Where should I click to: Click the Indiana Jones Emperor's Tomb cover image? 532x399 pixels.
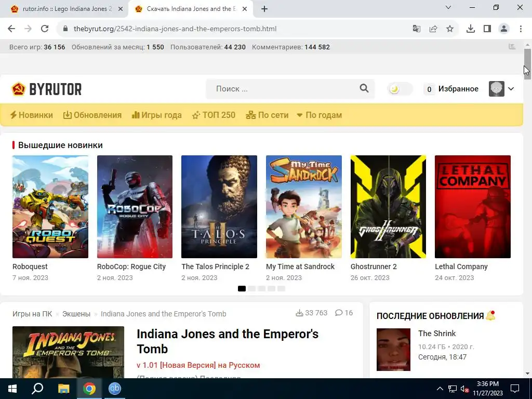(68, 352)
